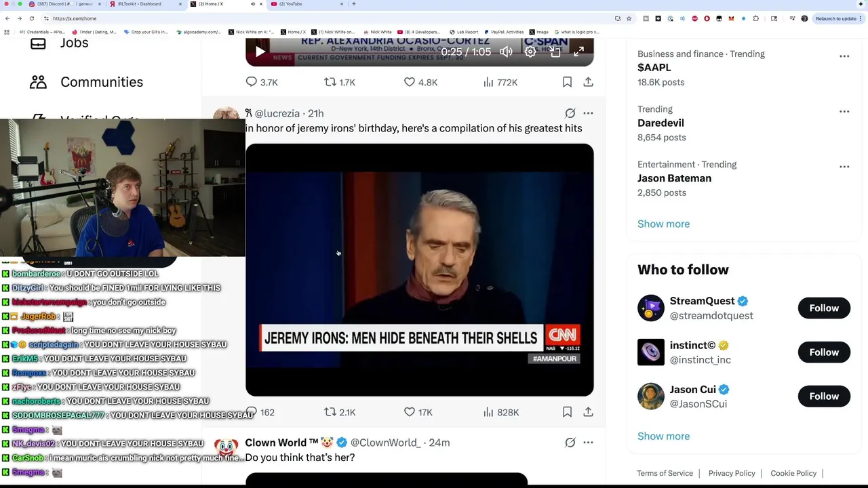The height and width of the screenshot is (488, 868).
Task: Open the PayPal: Activities bookmark
Action: pyautogui.click(x=504, y=32)
